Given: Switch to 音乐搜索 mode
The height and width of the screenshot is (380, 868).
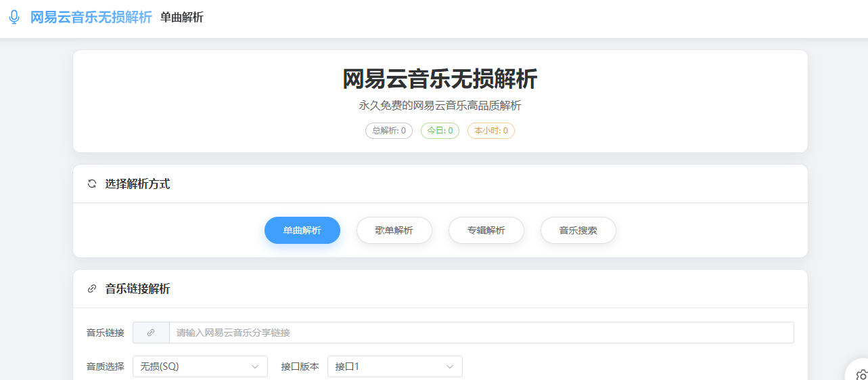Looking at the screenshot, I should [578, 230].
